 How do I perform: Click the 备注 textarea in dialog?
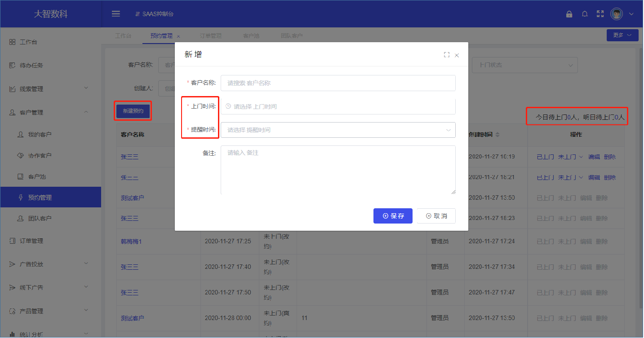coord(338,170)
